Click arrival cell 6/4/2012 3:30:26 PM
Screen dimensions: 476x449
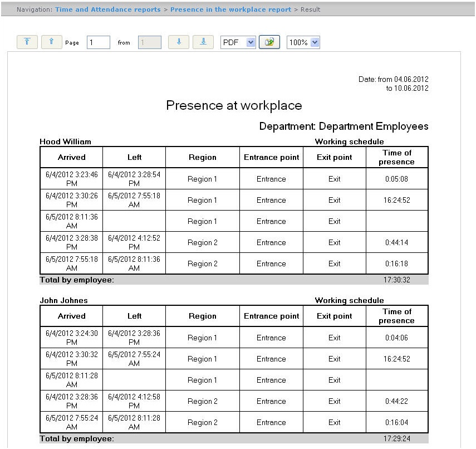(72, 200)
